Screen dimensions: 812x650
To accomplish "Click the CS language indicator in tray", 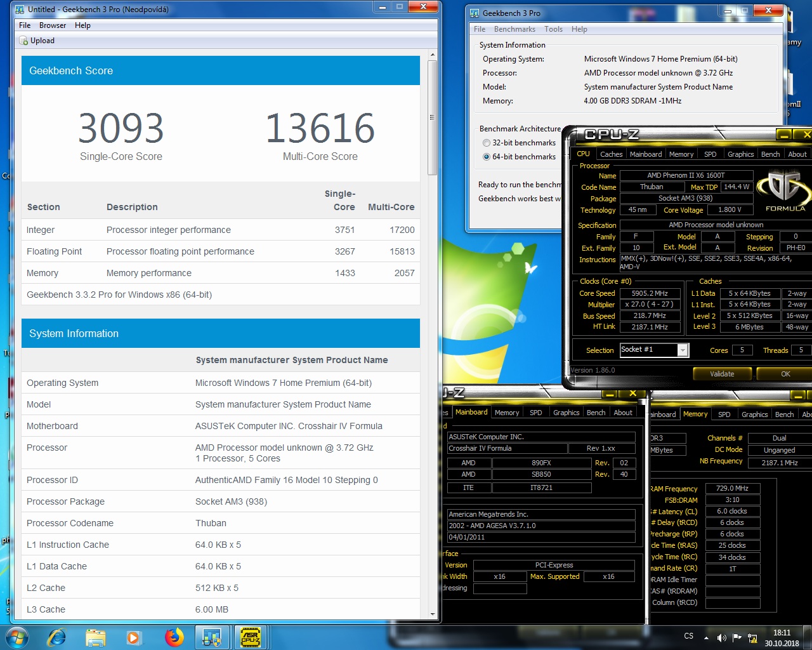I will pos(688,636).
